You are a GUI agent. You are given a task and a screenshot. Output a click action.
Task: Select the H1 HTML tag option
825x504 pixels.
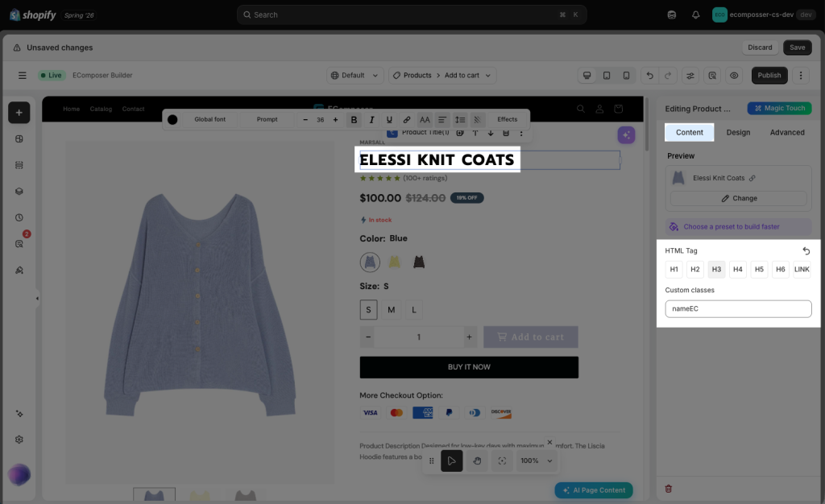pos(674,270)
